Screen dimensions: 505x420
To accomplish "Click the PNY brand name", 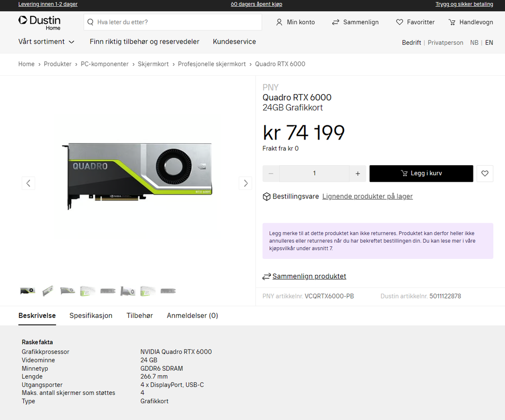I will (270, 87).
